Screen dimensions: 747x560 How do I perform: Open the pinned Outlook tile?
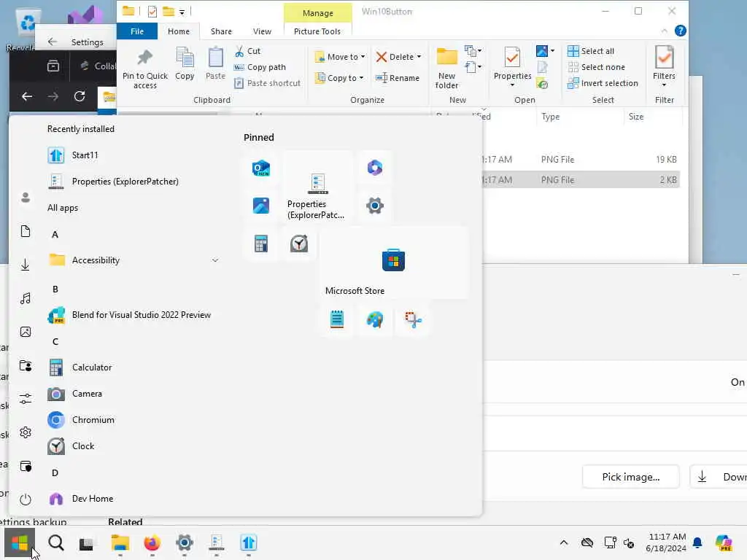(260, 168)
